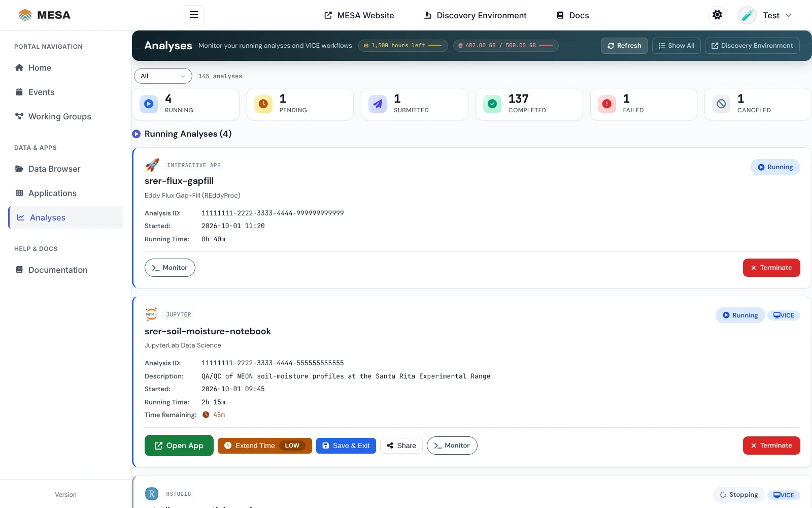The image size is (812, 508).
Task: Click the Running status card icon
Action: pos(149,104)
